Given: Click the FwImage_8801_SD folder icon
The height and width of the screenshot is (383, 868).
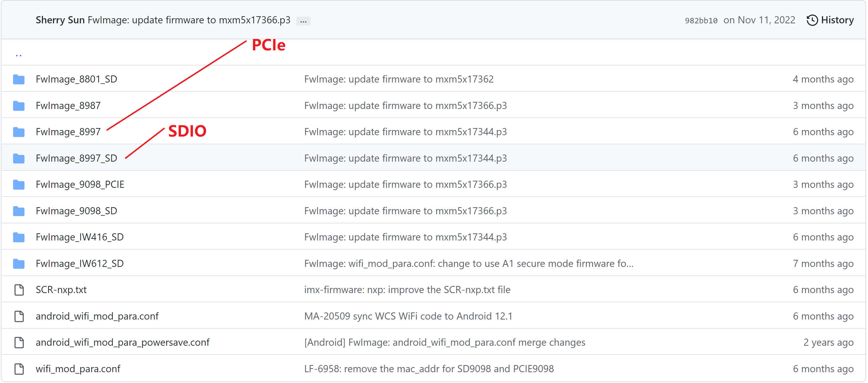Looking at the screenshot, I should click(x=19, y=79).
